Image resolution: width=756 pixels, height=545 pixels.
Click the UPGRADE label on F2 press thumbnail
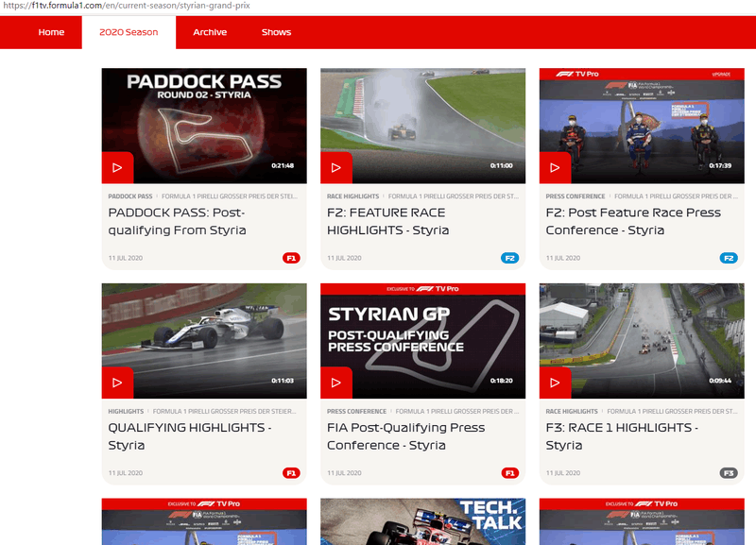pyautogui.click(x=721, y=75)
